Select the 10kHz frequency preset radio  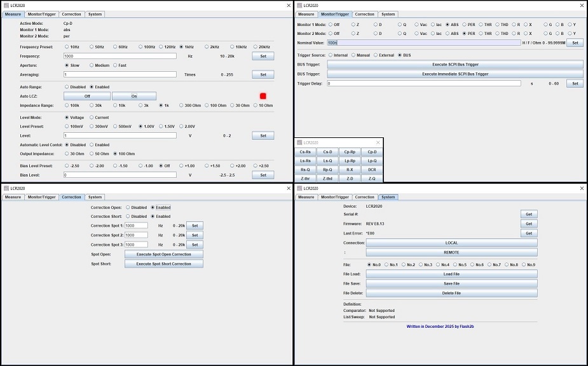[x=232, y=47]
